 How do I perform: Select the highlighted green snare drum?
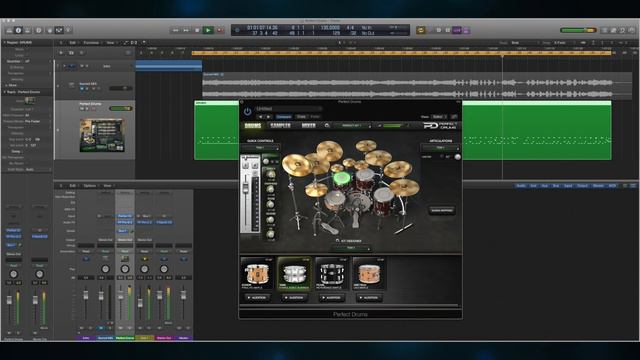tap(342, 178)
